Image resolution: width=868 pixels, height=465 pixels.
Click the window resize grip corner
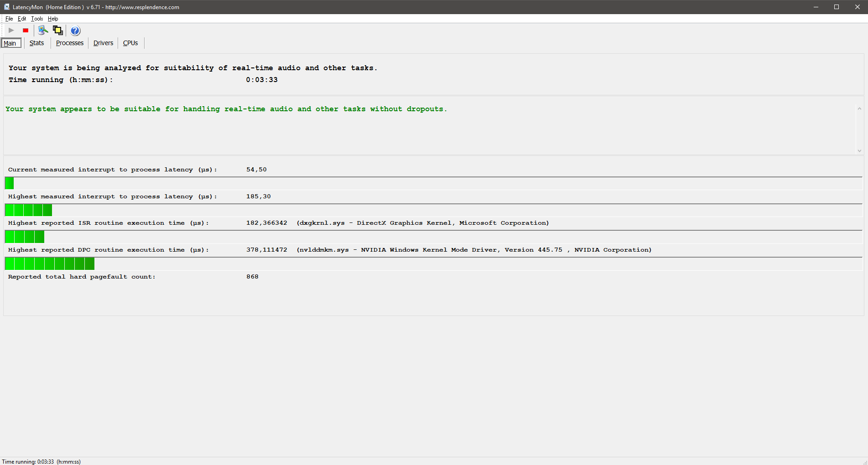(x=864, y=462)
